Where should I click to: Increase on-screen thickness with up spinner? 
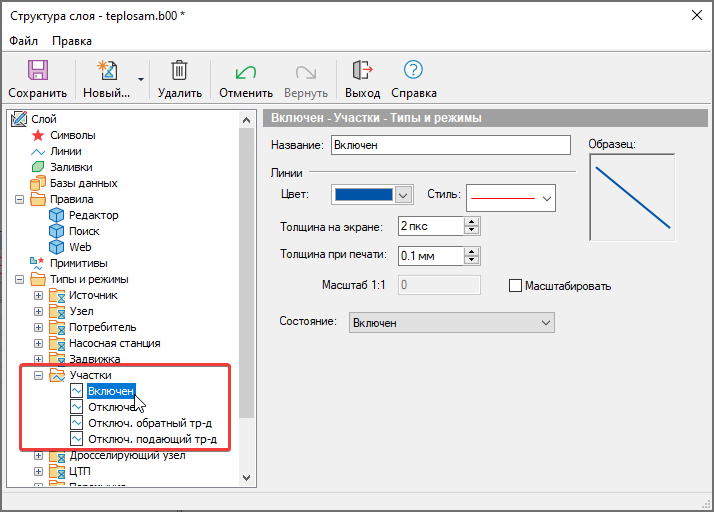click(471, 223)
